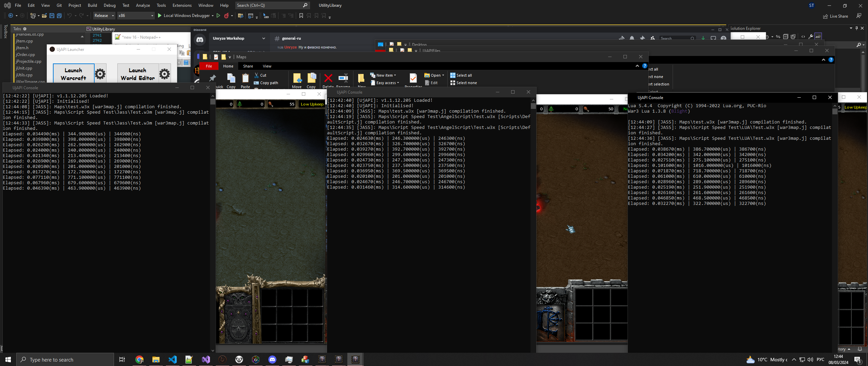Open World Editor settings gear in UjAPI Launcher
Viewport: 868px width, 366px height.
coord(165,74)
